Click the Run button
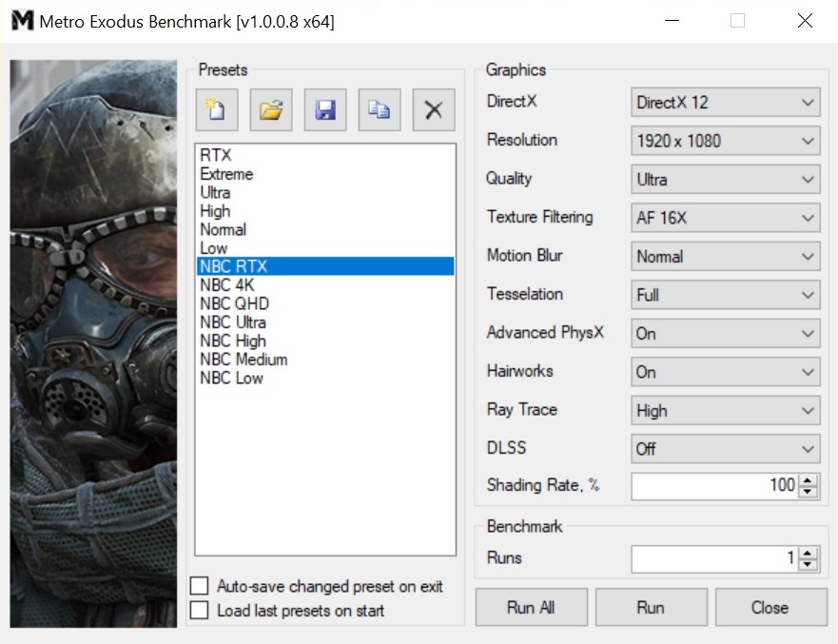This screenshot has height=644, width=838. point(651,607)
